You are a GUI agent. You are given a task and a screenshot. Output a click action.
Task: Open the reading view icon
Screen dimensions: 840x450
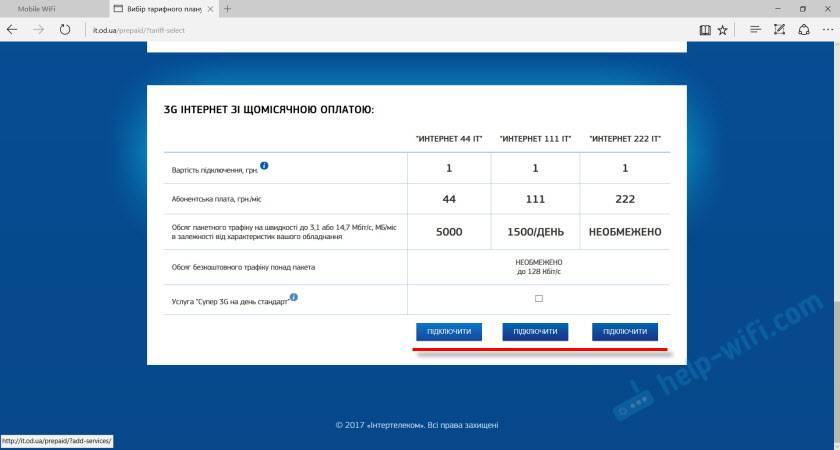705,30
